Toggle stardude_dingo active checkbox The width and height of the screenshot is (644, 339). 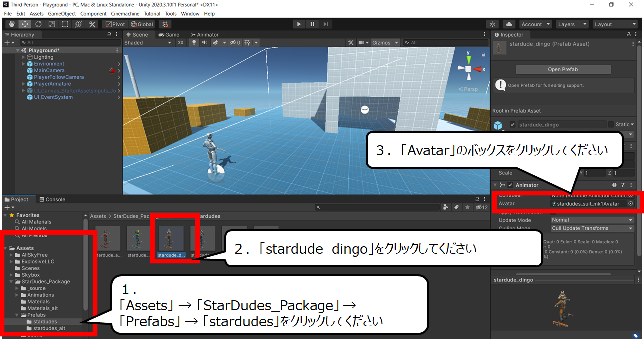click(512, 124)
